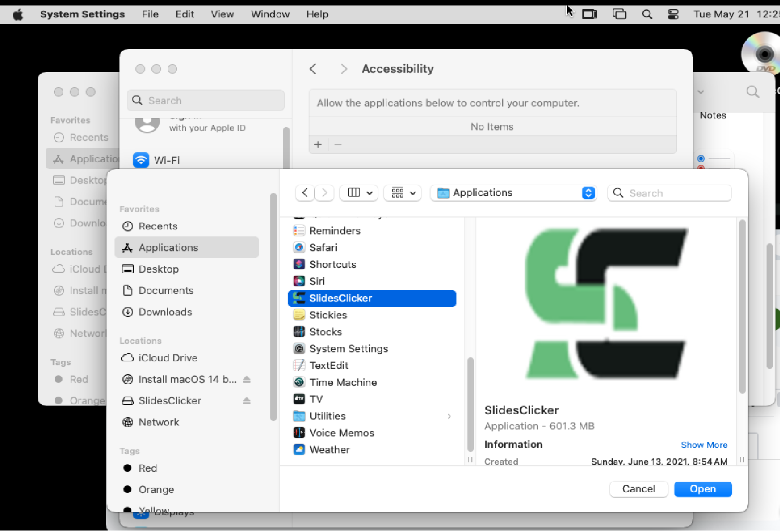The width and height of the screenshot is (780, 532).
Task: Open Documents in dialog sidebar
Action: coord(187,291)
